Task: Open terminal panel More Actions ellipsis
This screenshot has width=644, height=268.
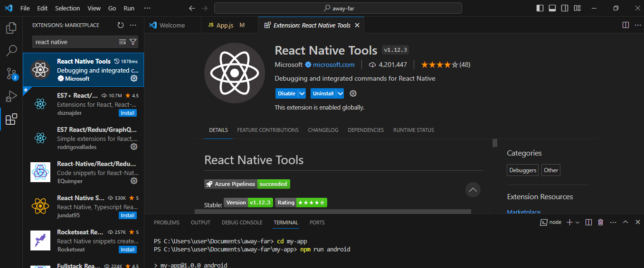Action: (613, 222)
